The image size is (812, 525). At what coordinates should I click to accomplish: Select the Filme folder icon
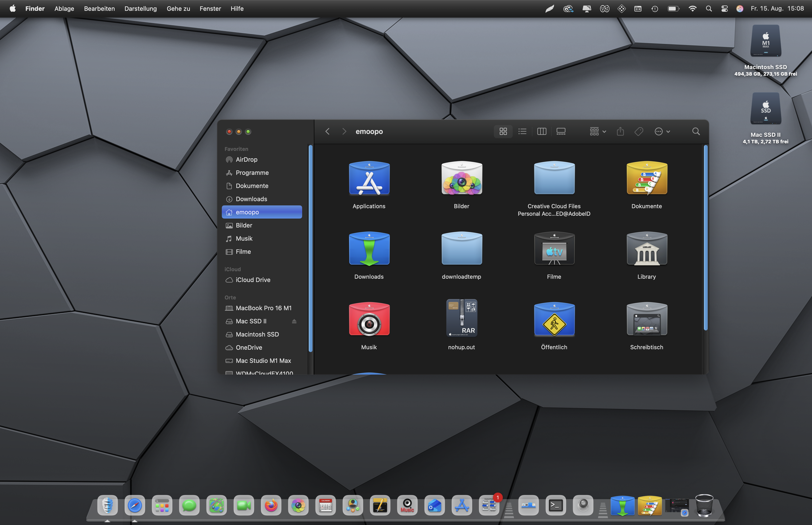tap(554, 249)
